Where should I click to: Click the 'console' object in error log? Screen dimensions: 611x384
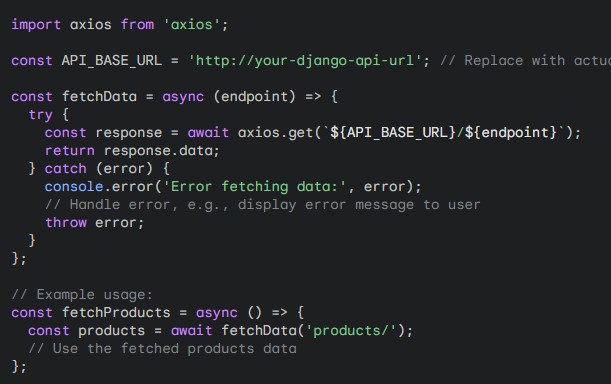(x=74, y=187)
